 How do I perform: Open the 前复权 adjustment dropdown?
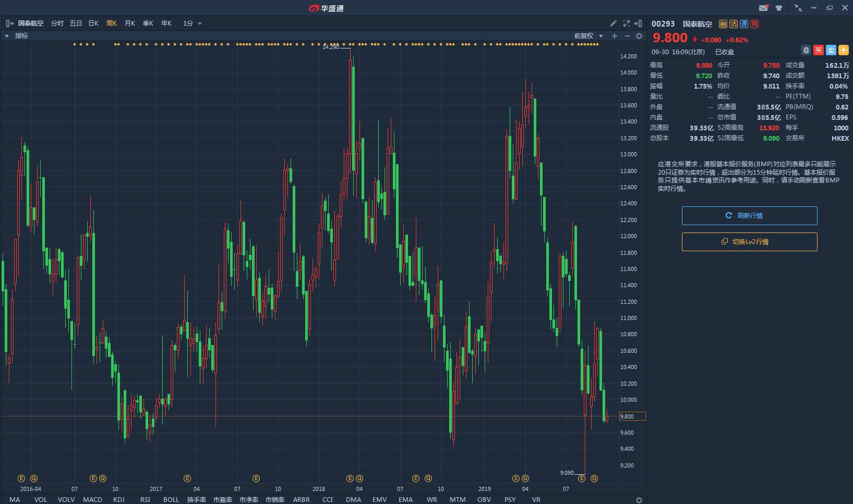(588, 36)
